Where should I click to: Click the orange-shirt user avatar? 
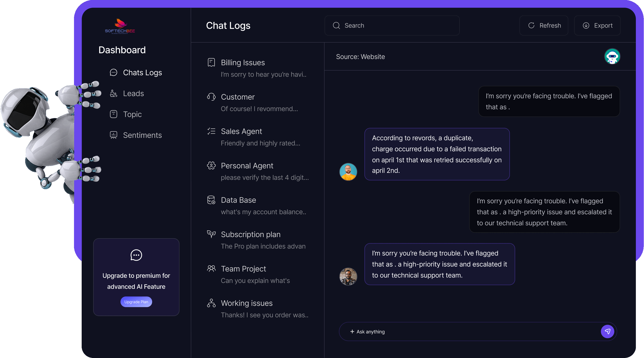(x=348, y=172)
